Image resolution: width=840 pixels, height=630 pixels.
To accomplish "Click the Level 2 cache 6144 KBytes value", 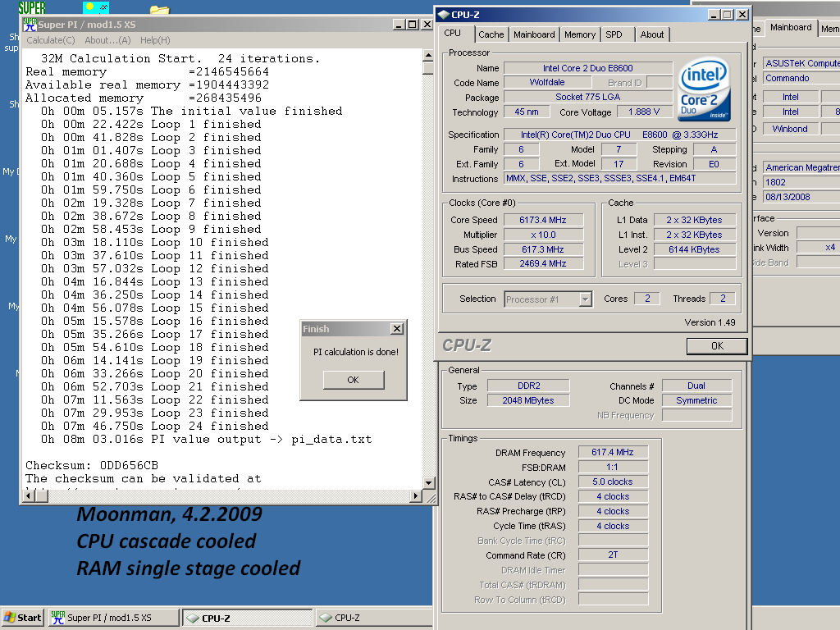I will coord(694,249).
